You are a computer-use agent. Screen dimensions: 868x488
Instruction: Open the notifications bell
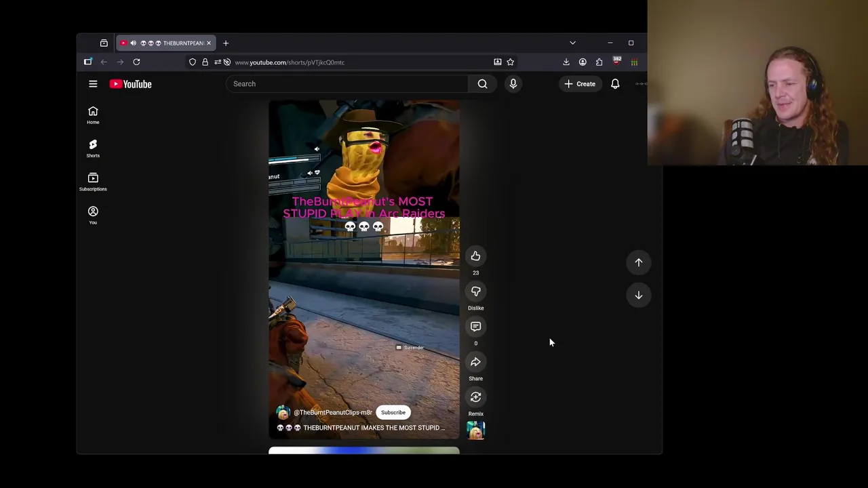pos(615,84)
